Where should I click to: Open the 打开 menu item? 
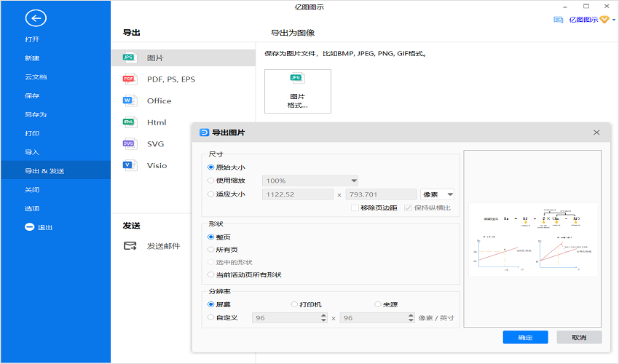[32, 39]
